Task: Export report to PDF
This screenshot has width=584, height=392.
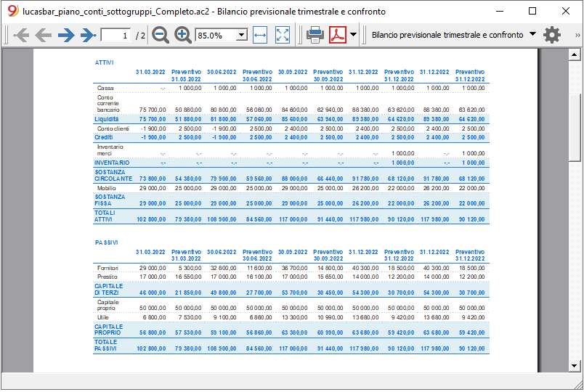Action: pos(338,35)
